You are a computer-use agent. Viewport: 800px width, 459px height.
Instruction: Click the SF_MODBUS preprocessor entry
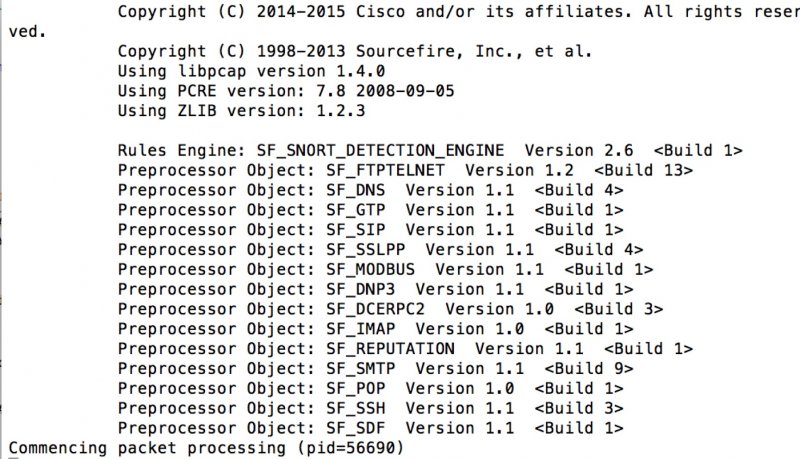pyautogui.click(x=385, y=270)
